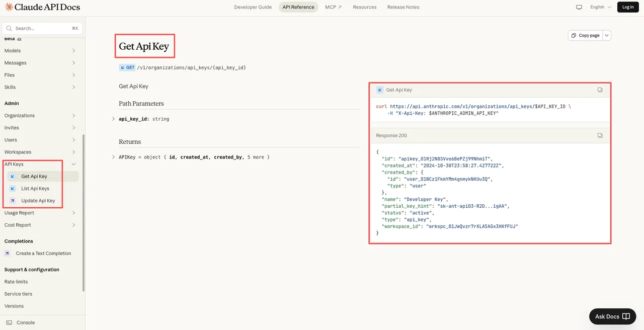Image resolution: width=644 pixels, height=330 pixels.
Task: Click the Ask Docs book icon button
Action: tap(626, 316)
